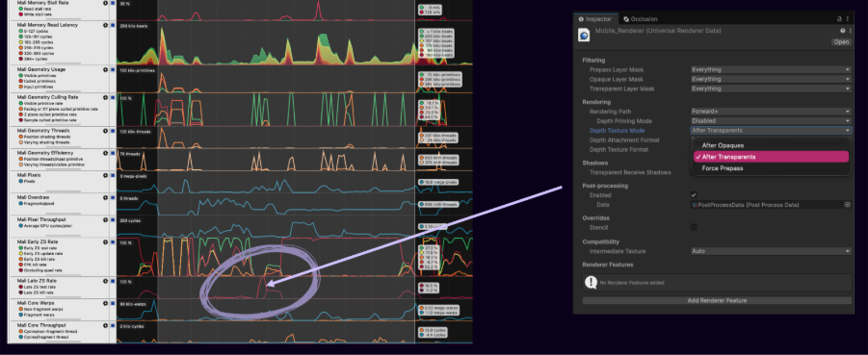The width and height of the screenshot is (868, 355).
Task: Switch to the Inspector tab
Action: [x=595, y=19]
